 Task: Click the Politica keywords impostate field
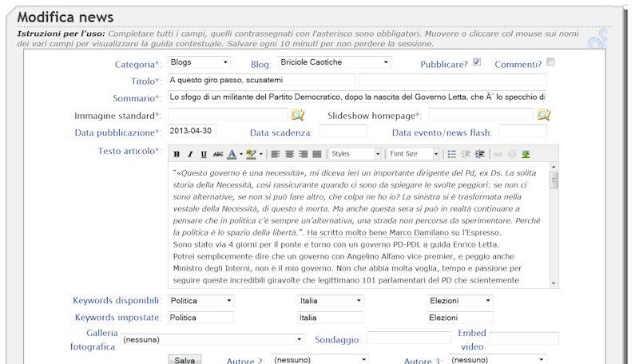click(201, 318)
